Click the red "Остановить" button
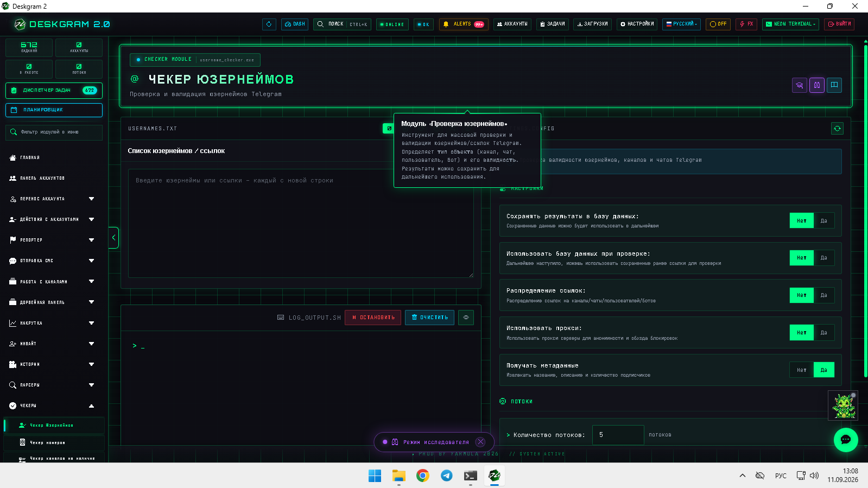The width and height of the screenshot is (868, 488). click(x=373, y=318)
